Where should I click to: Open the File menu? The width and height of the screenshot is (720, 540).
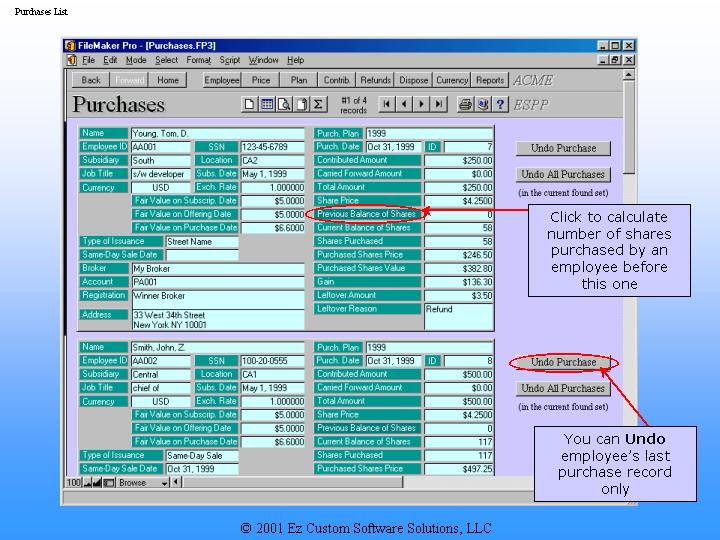pos(89,60)
